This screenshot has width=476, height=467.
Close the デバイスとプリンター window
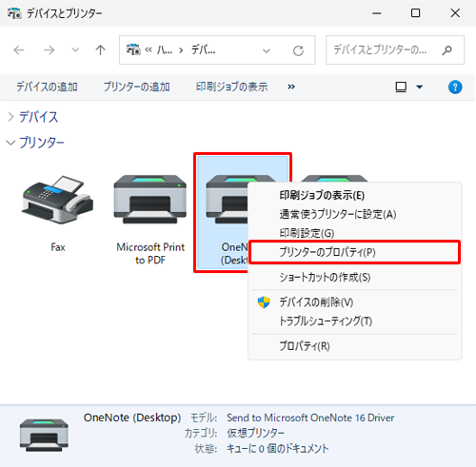[455, 13]
